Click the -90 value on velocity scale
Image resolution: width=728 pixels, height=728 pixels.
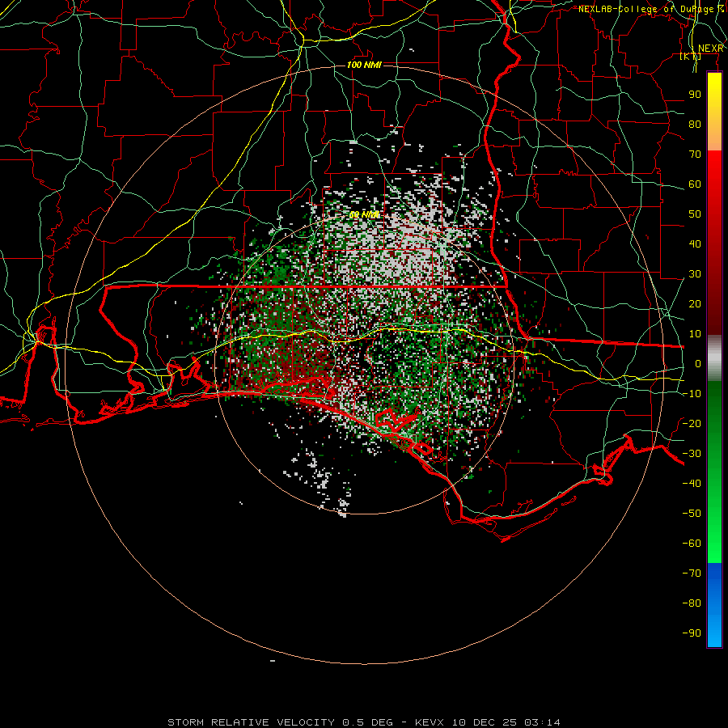[x=692, y=633]
